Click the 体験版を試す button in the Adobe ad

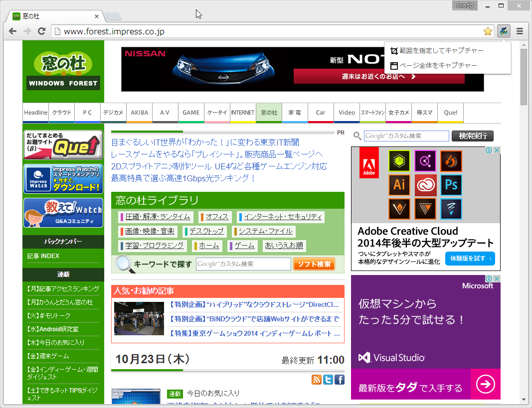pos(469,258)
